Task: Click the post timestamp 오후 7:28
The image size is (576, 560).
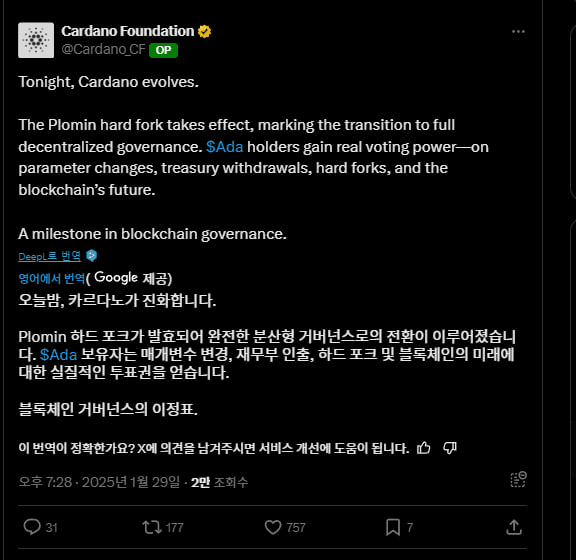Action: (45, 482)
